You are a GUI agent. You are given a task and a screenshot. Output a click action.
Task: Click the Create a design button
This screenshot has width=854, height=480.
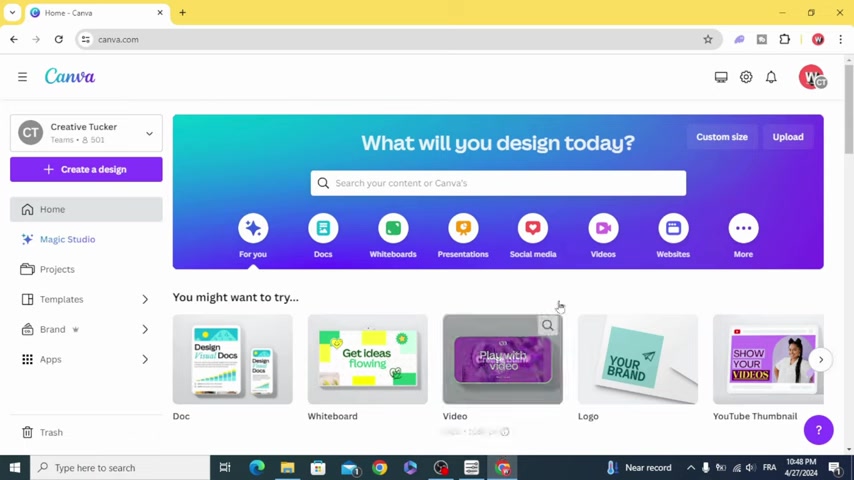[x=86, y=169]
